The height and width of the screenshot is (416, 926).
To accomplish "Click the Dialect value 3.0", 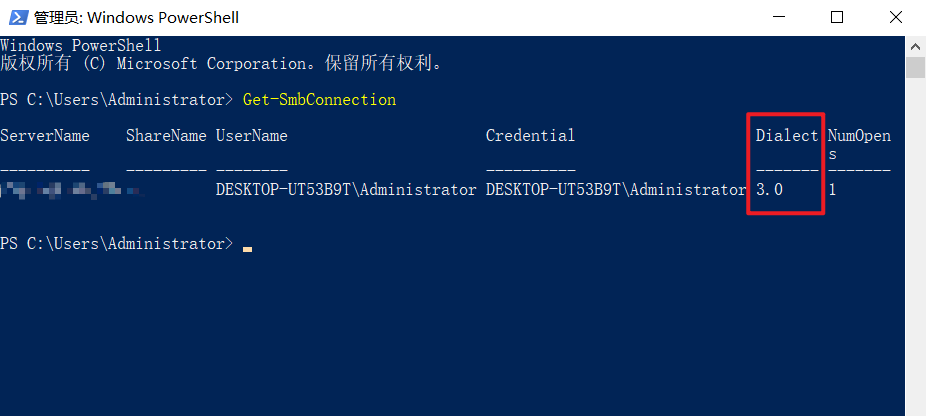I will click(770, 190).
